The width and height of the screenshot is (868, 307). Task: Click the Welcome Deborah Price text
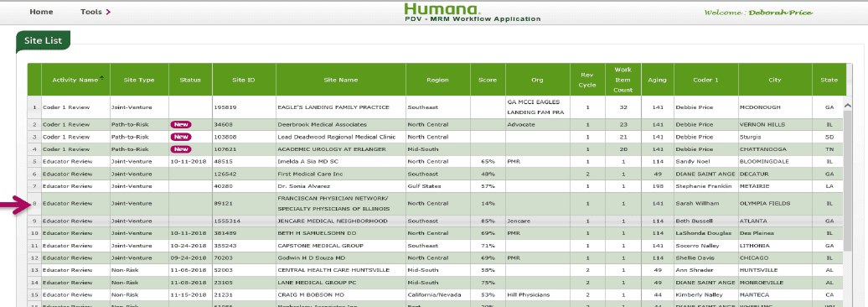coord(758,13)
